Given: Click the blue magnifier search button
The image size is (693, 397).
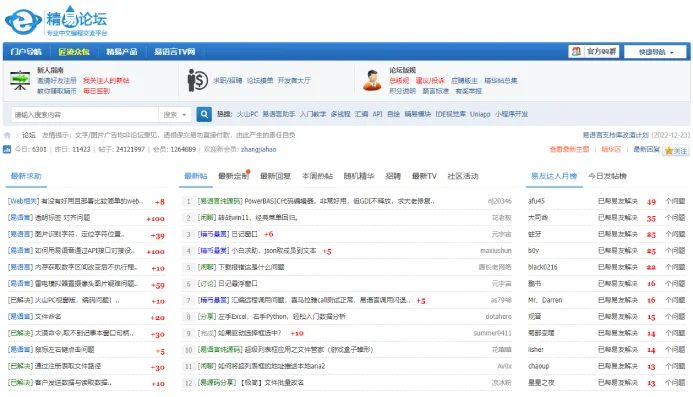Looking at the screenshot, I should coord(204,115).
